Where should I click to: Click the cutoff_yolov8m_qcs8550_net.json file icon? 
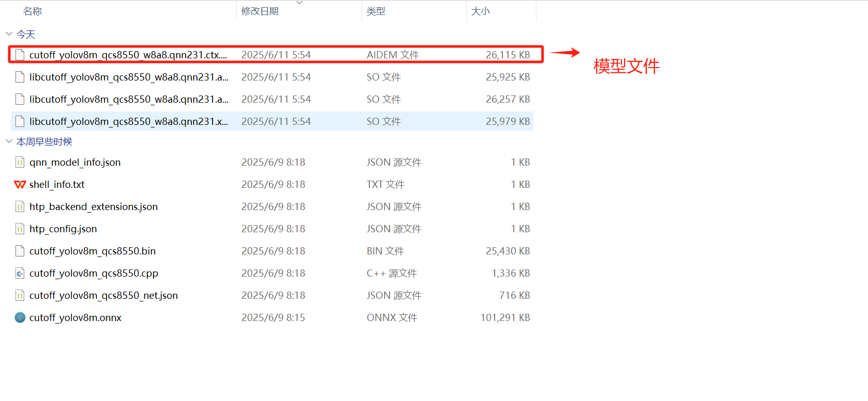[x=20, y=295]
